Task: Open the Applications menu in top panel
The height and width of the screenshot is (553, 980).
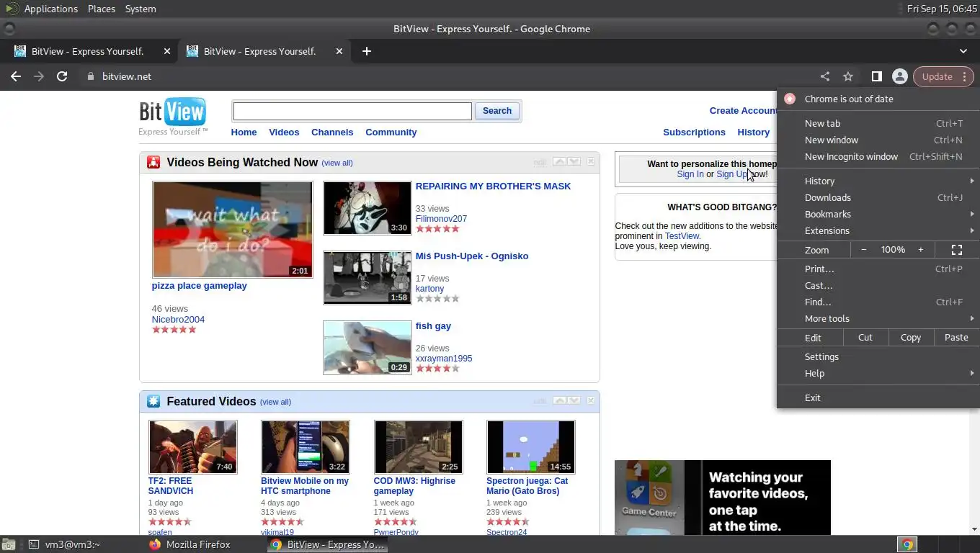Action: click(x=50, y=9)
